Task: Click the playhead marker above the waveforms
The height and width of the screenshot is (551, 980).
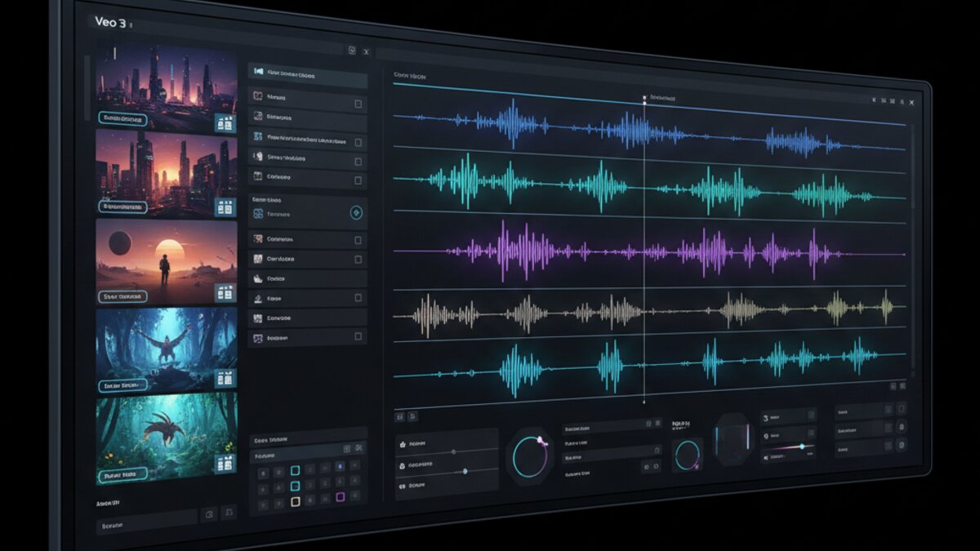Action: (644, 100)
